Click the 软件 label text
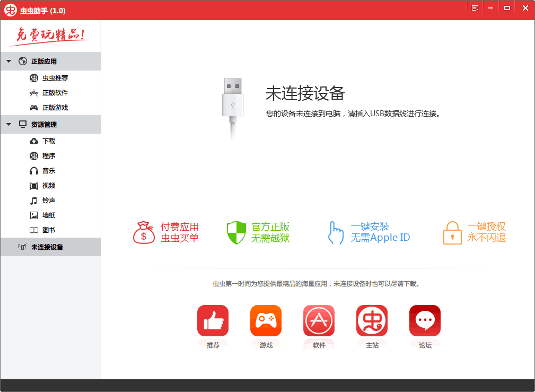535x392 pixels. [x=319, y=345]
